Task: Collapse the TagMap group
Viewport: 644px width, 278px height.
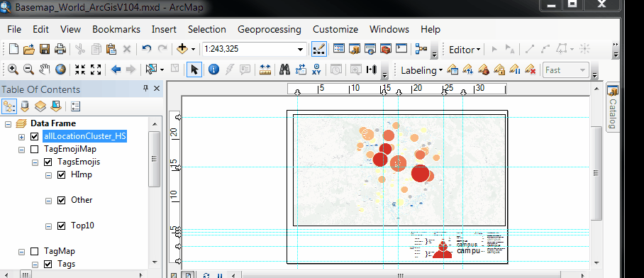Action: (x=21, y=251)
